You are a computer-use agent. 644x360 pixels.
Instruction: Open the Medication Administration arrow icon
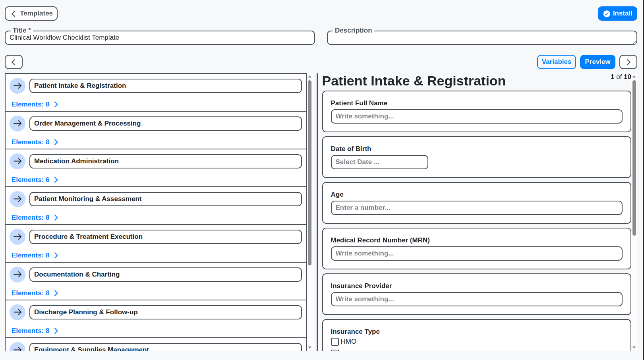click(17, 161)
